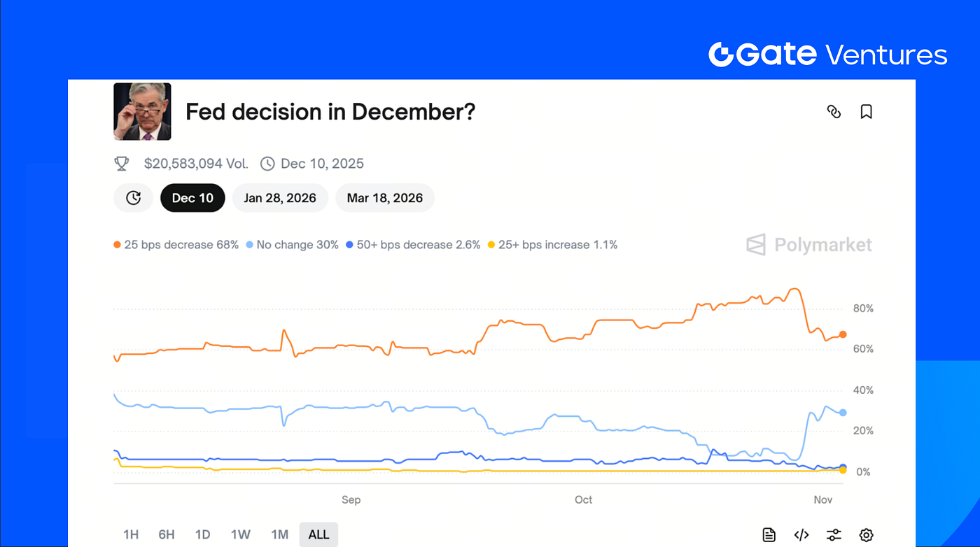Choose the 1W time range
This screenshot has width=980, height=547.
coord(241,535)
